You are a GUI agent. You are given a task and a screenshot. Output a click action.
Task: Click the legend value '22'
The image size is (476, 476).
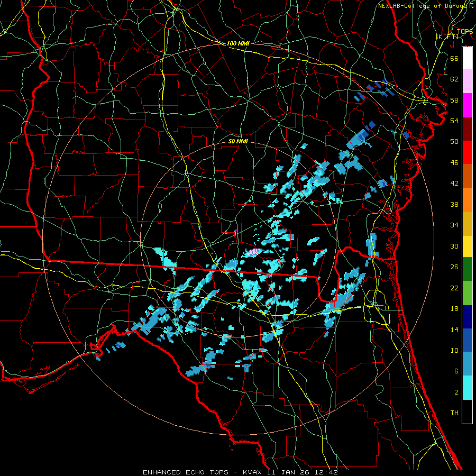(x=454, y=288)
